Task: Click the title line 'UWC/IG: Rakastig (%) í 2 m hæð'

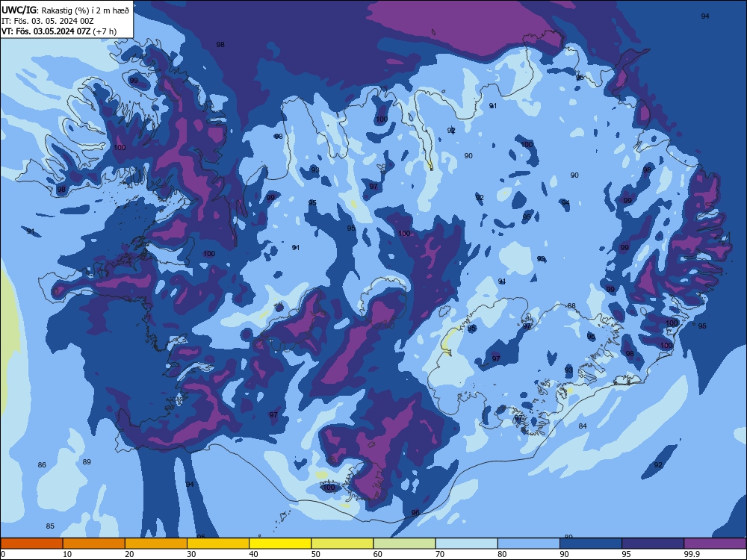Action: click(65, 10)
